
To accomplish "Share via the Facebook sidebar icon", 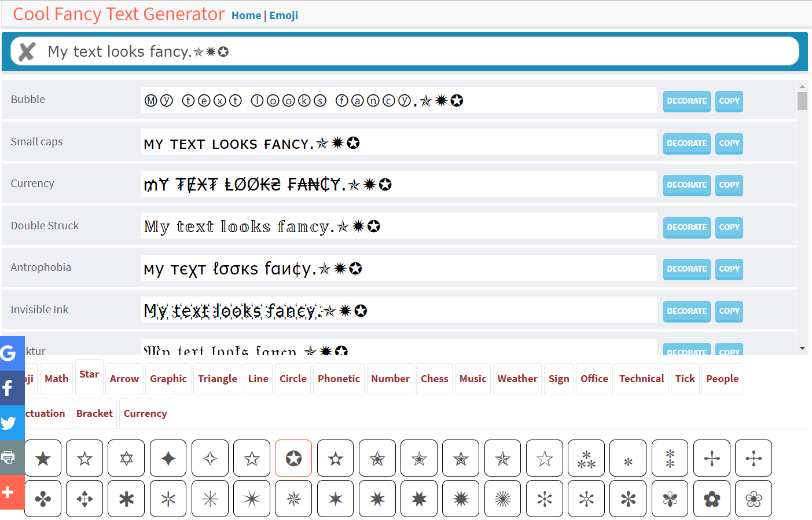I will 10,387.
